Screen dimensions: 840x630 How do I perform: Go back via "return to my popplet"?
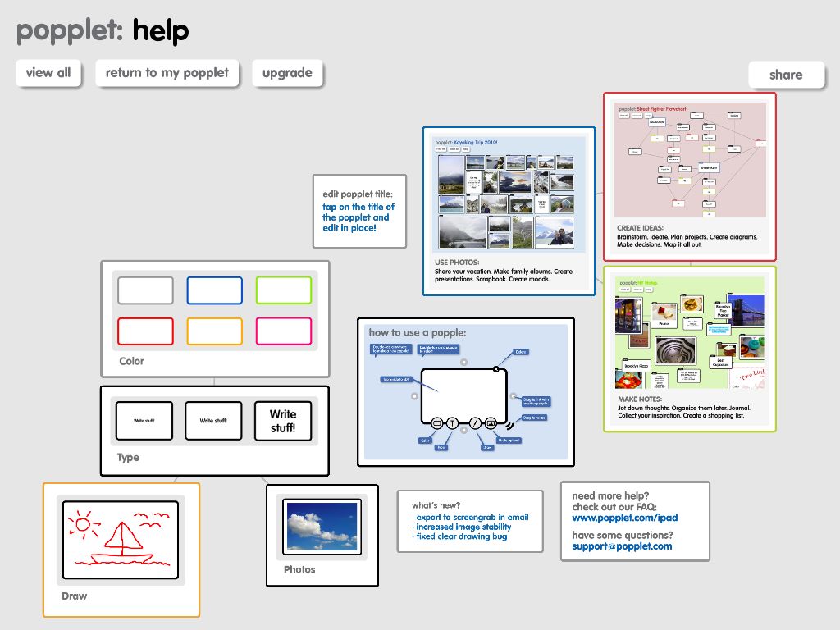point(167,73)
